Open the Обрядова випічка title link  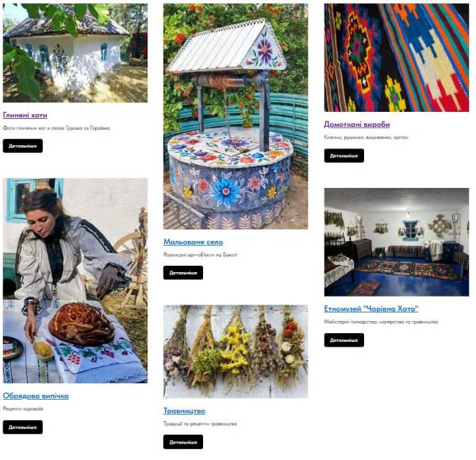36,396
